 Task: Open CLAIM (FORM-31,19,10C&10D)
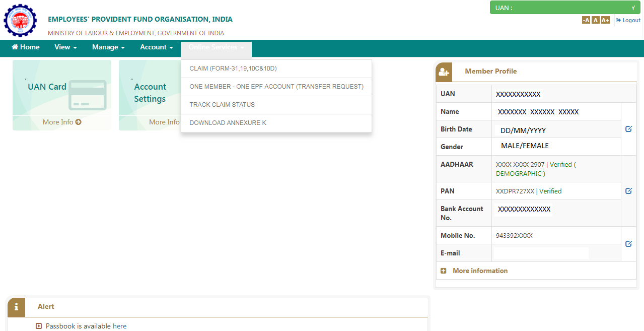(233, 68)
